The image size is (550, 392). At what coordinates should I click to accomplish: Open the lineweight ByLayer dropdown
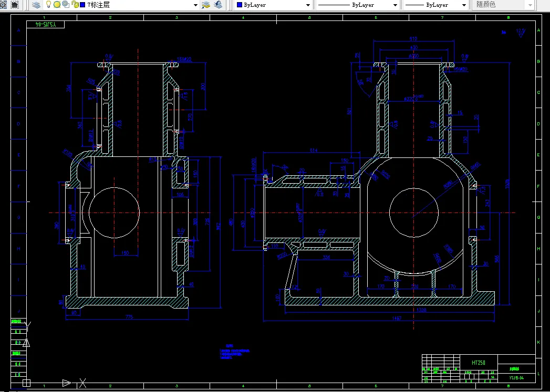coord(464,5)
